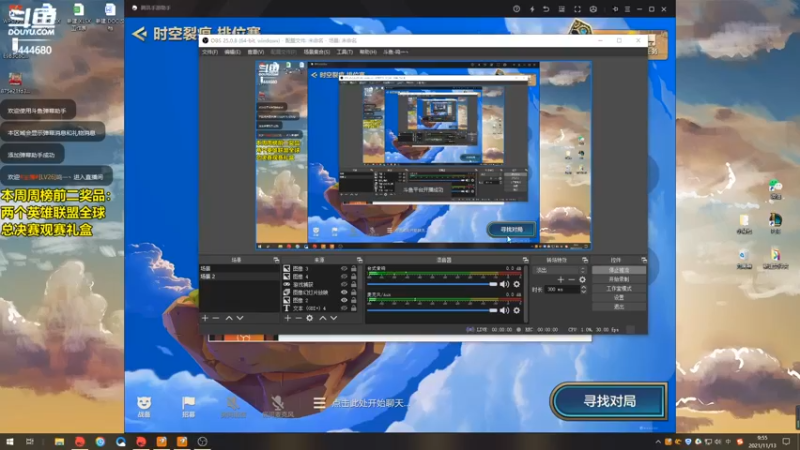Move the selected source down

tap(334, 318)
